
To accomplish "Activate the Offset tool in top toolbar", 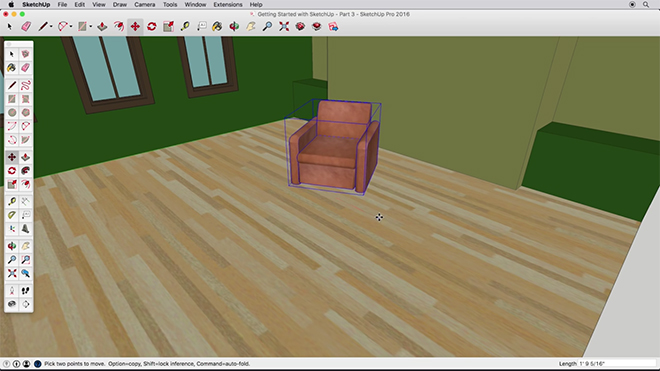I will (119, 27).
